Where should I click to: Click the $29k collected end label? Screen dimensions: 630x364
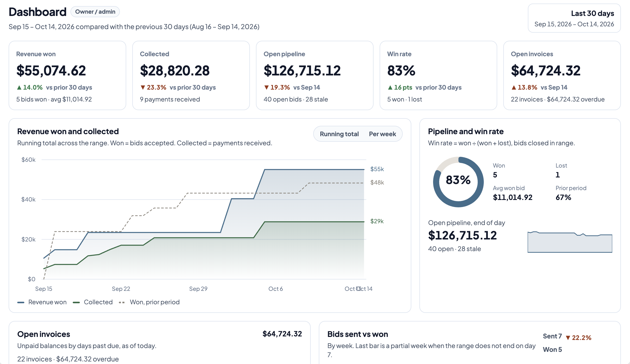[377, 221]
